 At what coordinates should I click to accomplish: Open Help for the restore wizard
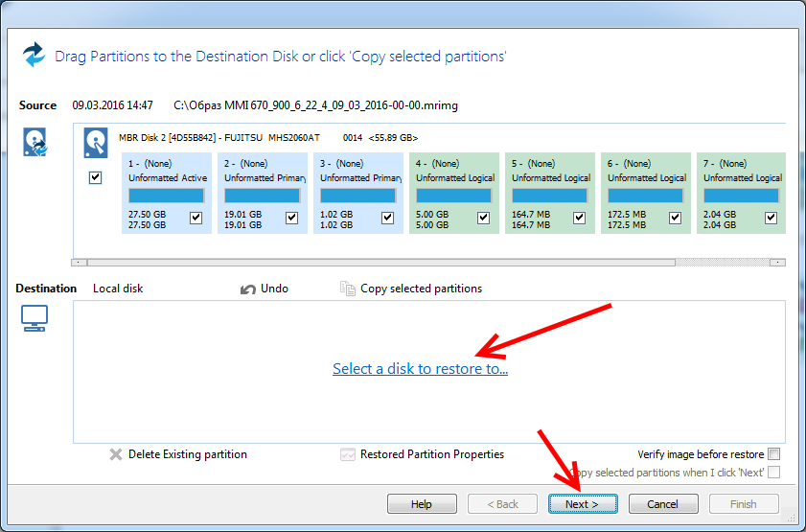tap(422, 504)
